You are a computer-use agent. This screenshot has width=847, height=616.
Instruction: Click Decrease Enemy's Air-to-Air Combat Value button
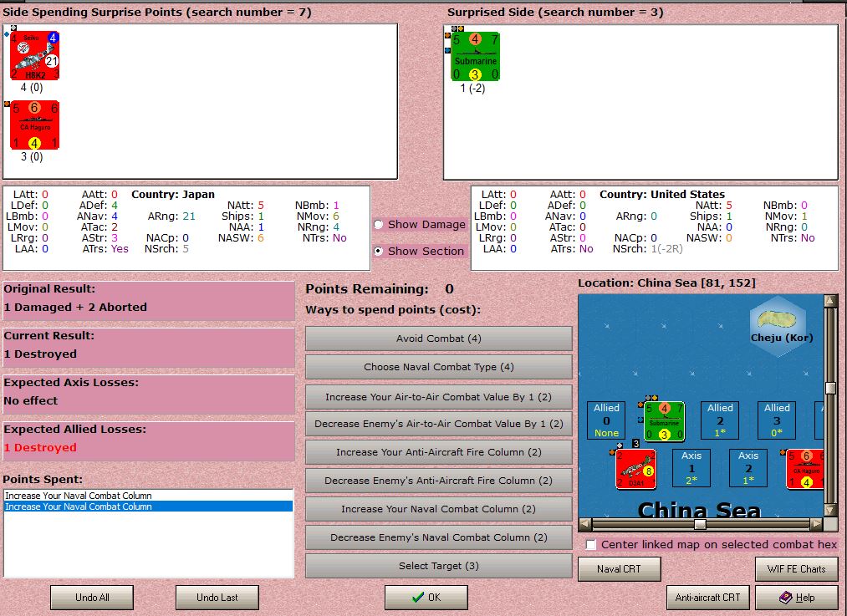point(439,424)
